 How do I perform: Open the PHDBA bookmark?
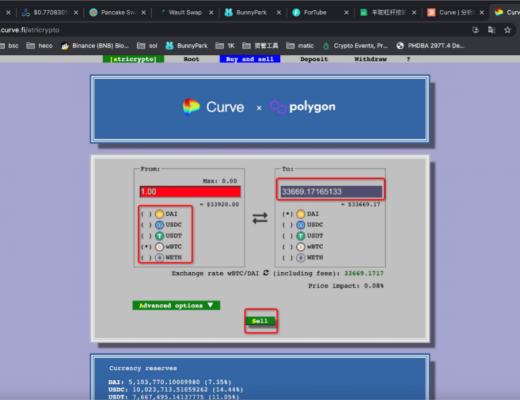(431, 46)
